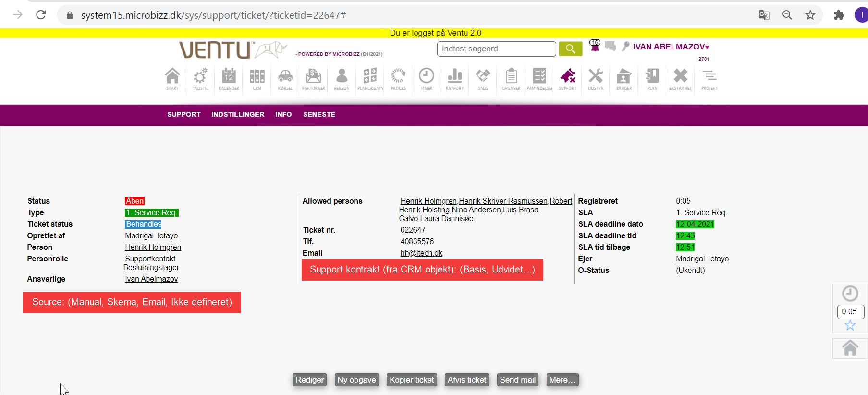
Task: Open the Seneste menu item
Action: 319,114
